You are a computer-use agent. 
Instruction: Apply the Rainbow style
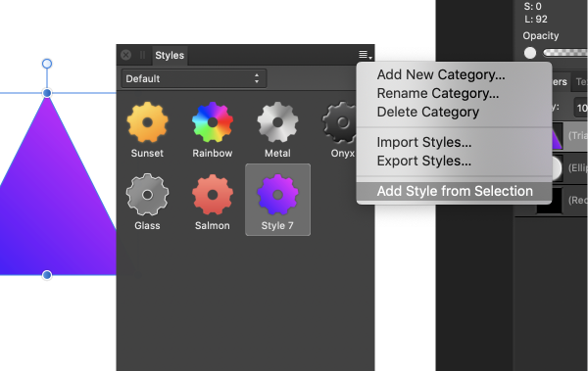click(x=213, y=129)
